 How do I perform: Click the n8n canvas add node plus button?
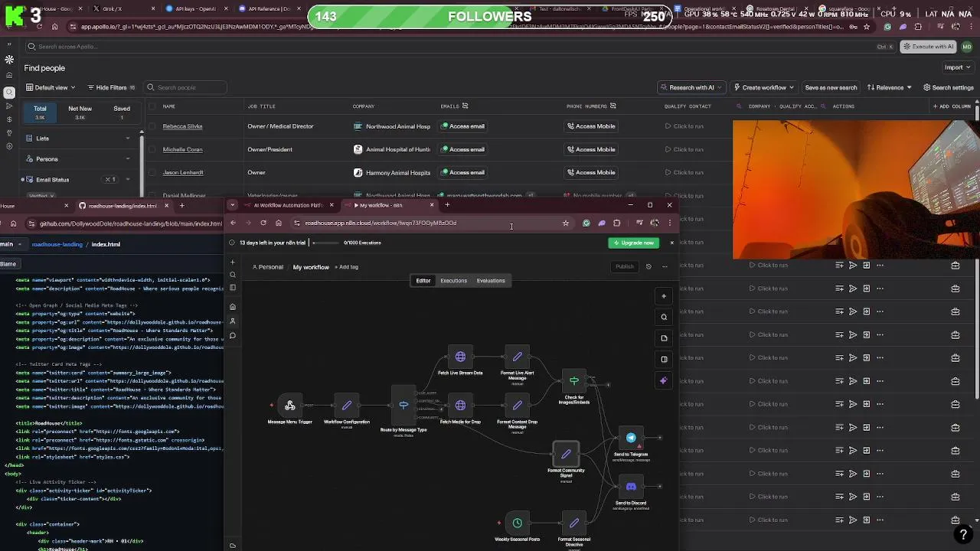664,296
